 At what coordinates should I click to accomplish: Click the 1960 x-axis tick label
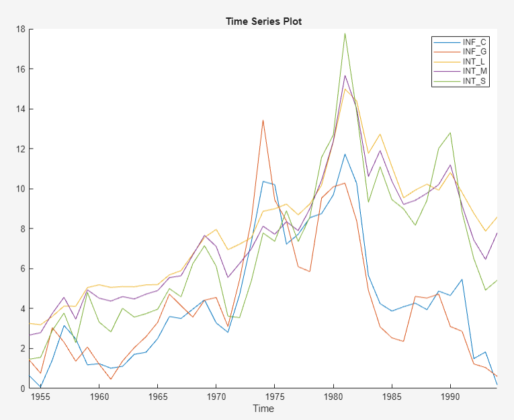tap(99, 396)
